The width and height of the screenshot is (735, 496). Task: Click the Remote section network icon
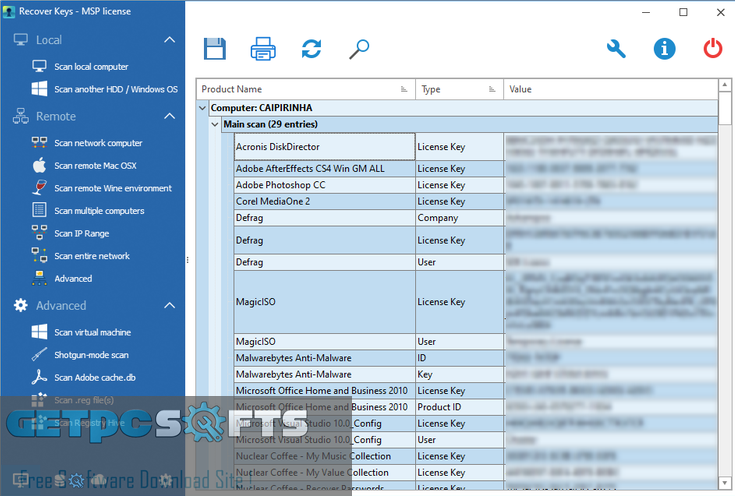21,116
